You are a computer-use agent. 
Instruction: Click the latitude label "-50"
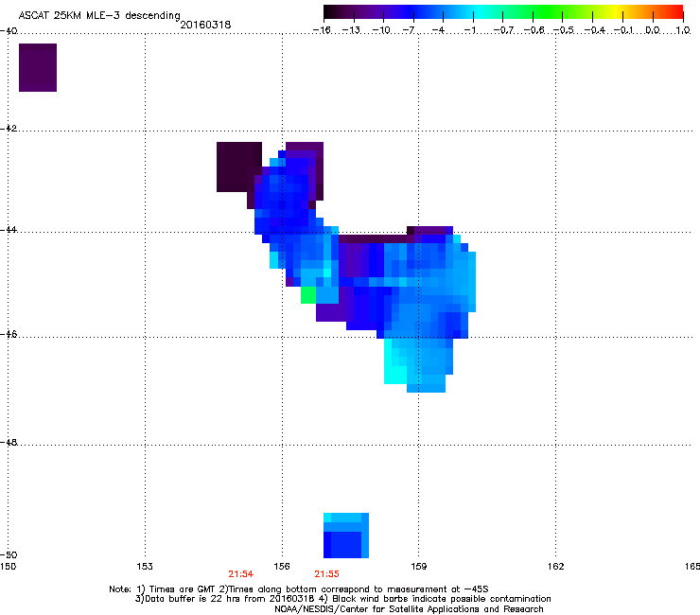(x=9, y=554)
